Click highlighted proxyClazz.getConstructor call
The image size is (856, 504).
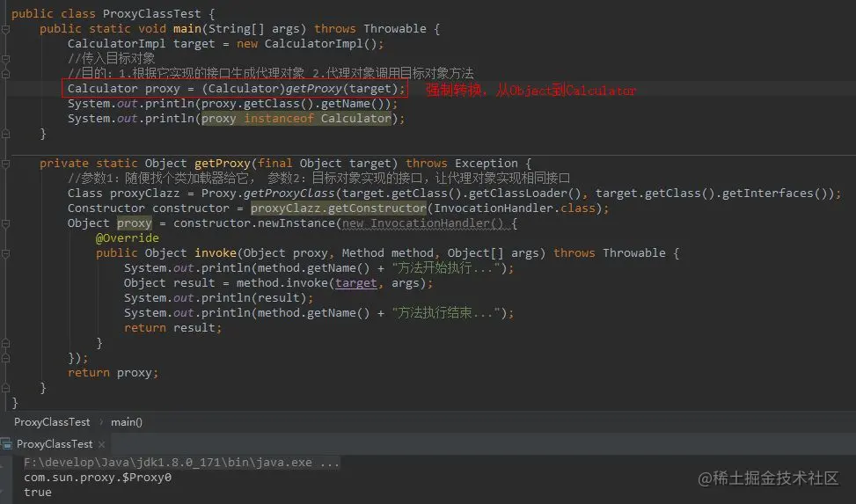click(339, 208)
